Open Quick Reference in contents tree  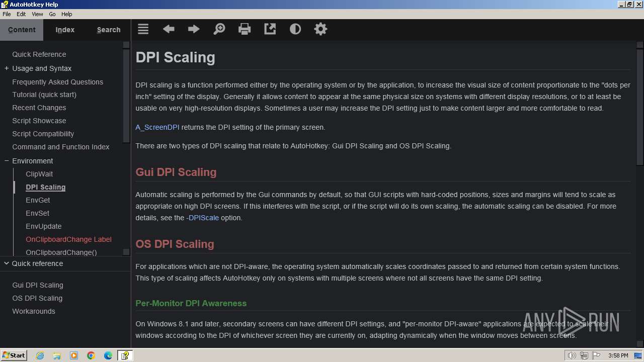[39, 54]
